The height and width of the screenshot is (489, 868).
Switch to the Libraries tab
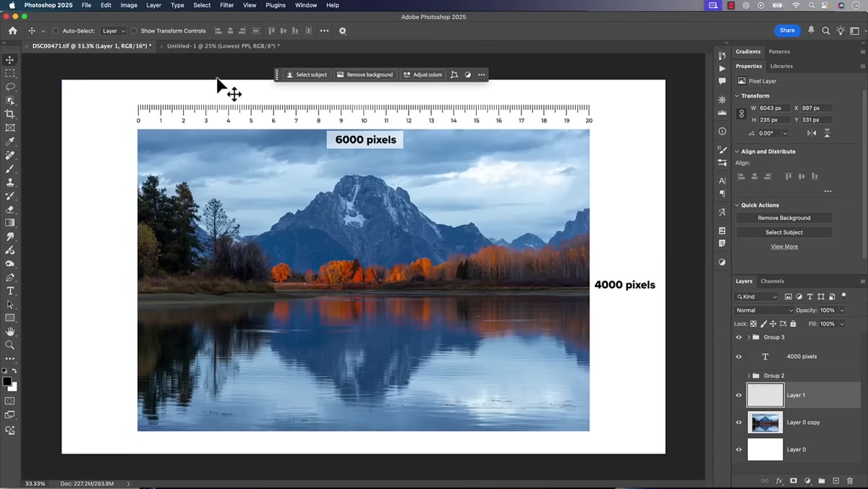(781, 66)
